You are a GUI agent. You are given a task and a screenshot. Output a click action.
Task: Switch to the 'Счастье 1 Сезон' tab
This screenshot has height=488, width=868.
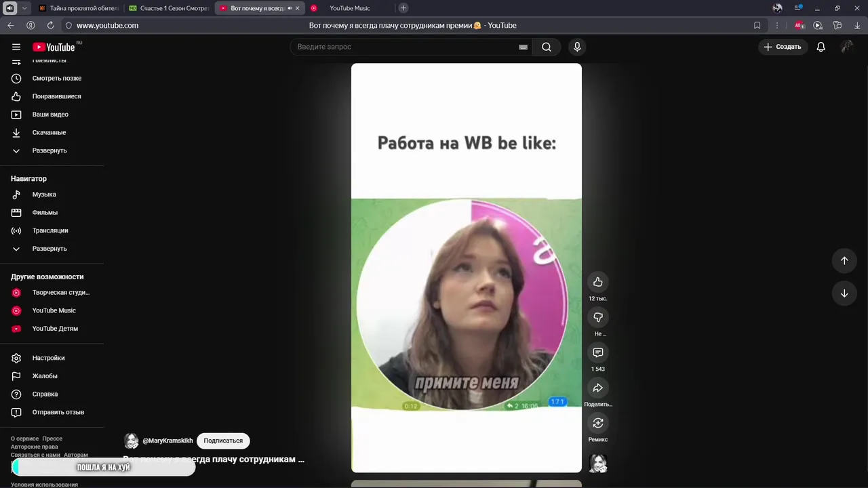click(x=169, y=8)
